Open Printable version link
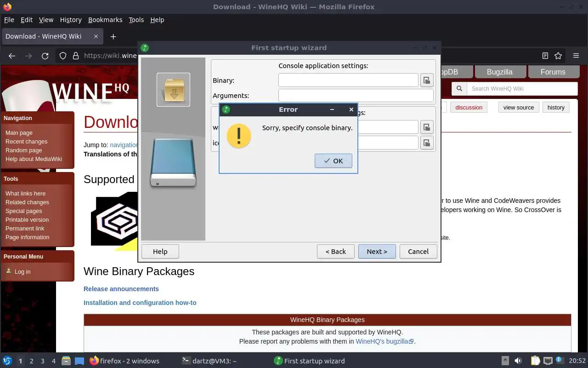 click(27, 220)
